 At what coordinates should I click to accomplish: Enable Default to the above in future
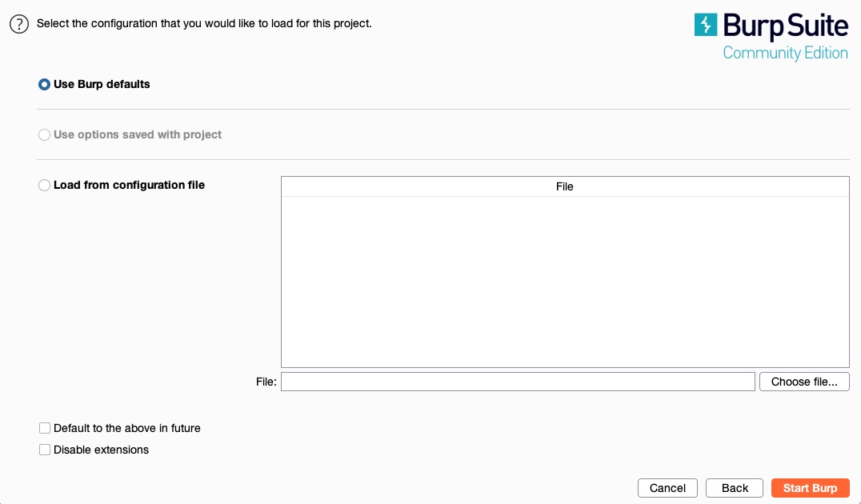tap(45, 428)
